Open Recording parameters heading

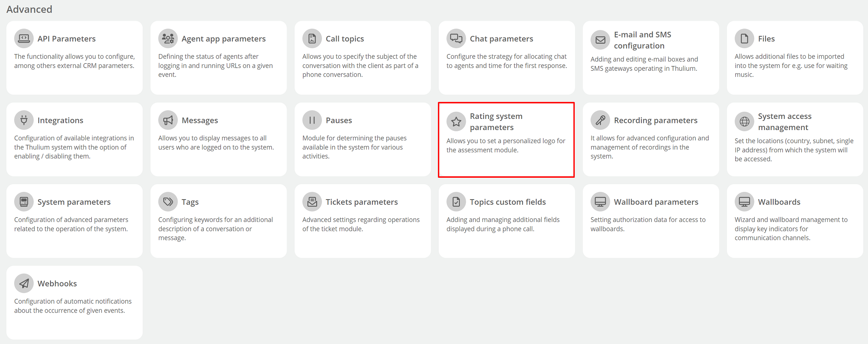655,120
